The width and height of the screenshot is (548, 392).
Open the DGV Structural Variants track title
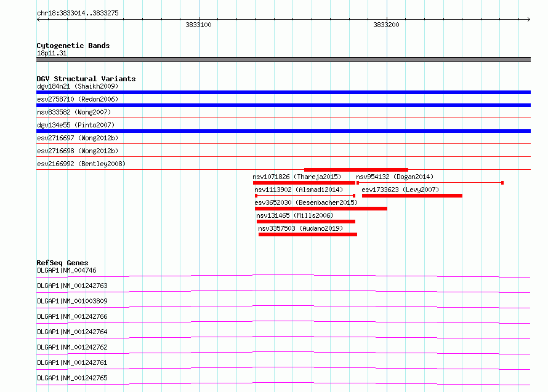click(x=86, y=79)
